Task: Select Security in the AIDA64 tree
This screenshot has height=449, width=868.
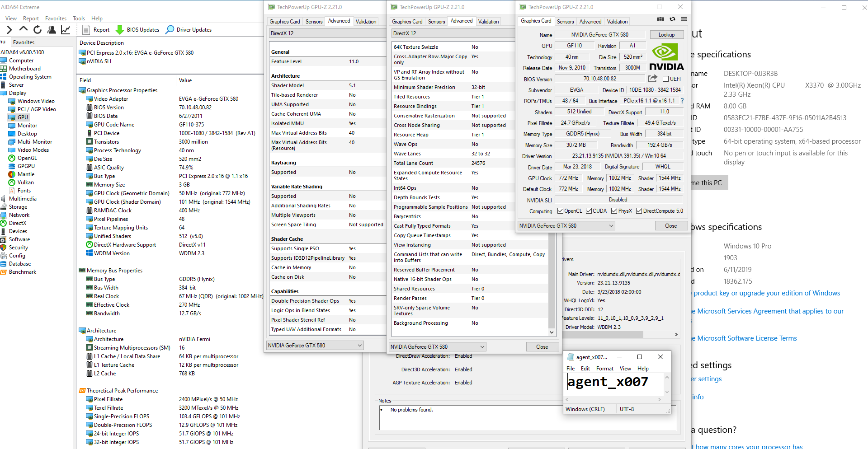Action: pos(19,248)
